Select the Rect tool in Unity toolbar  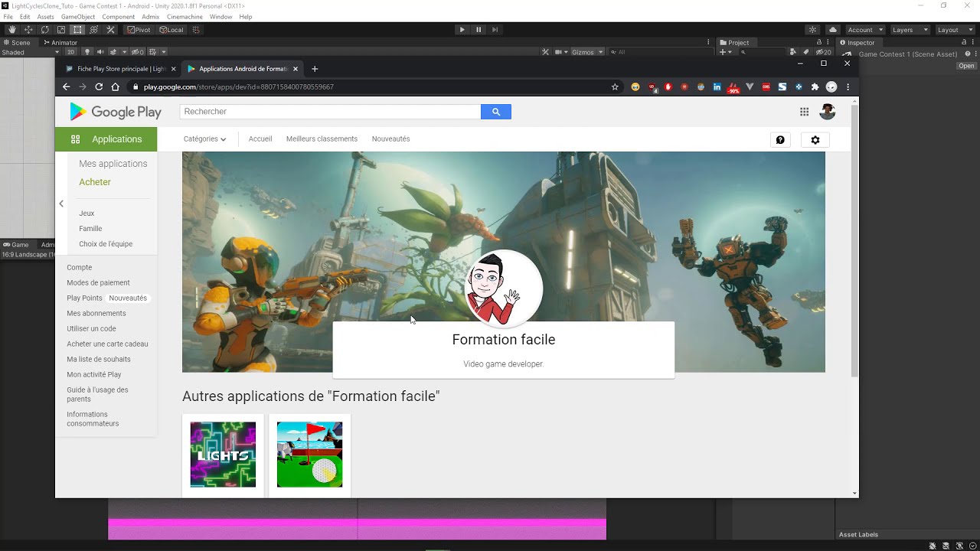(x=77, y=30)
